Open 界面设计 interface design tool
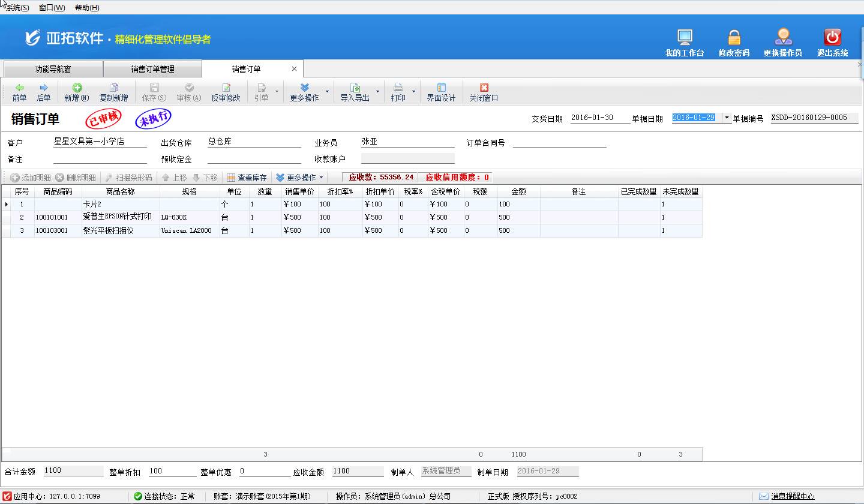864x504 pixels. (441, 88)
